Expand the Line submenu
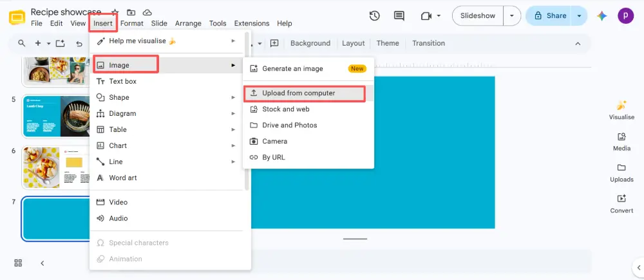The image size is (644, 280). coord(167,162)
